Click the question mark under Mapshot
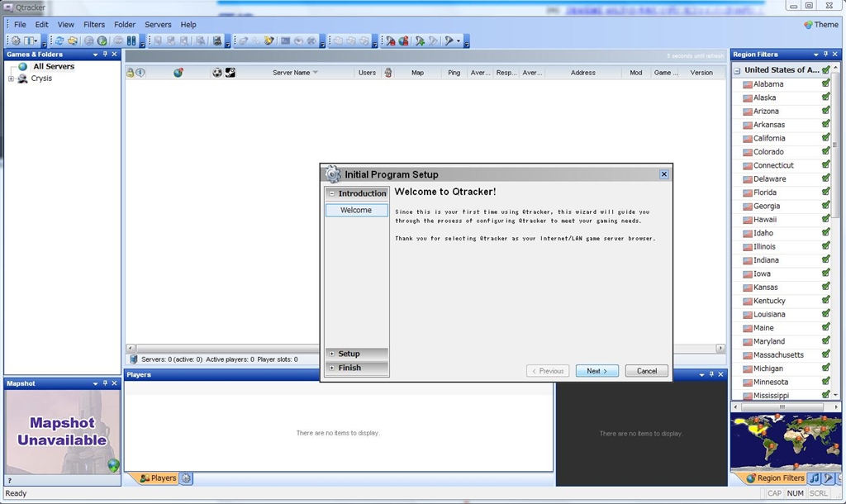 coord(9,480)
